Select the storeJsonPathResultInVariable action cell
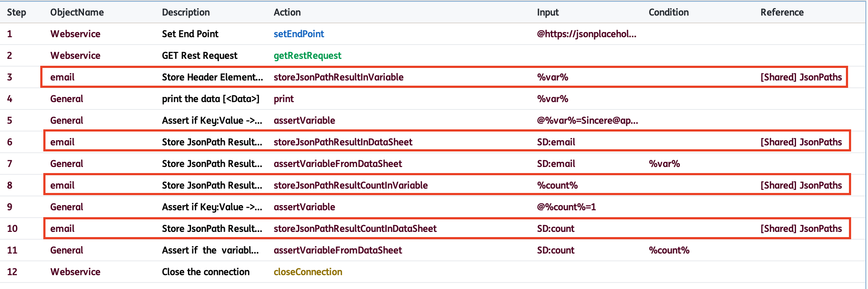The height and width of the screenshot is (289, 868). (x=338, y=77)
